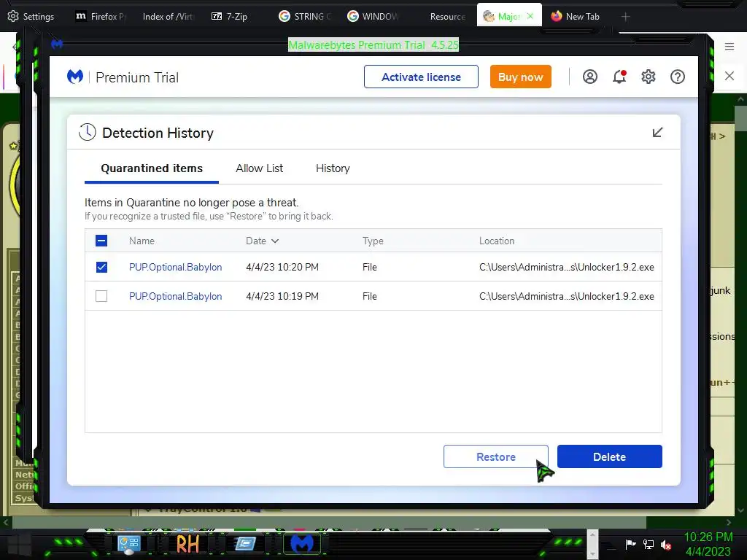Switch to the STRING browser tab
Screen dimensions: 747x560
click(x=305, y=16)
